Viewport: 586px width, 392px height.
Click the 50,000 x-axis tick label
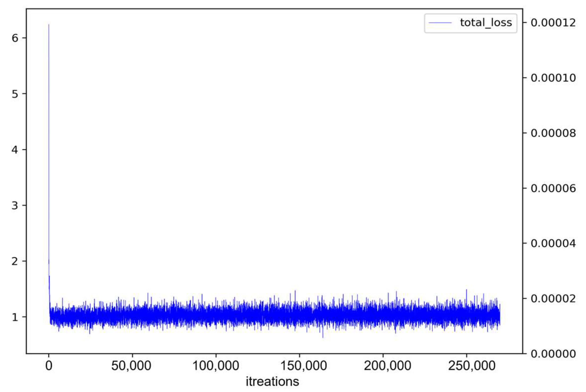[x=131, y=366]
